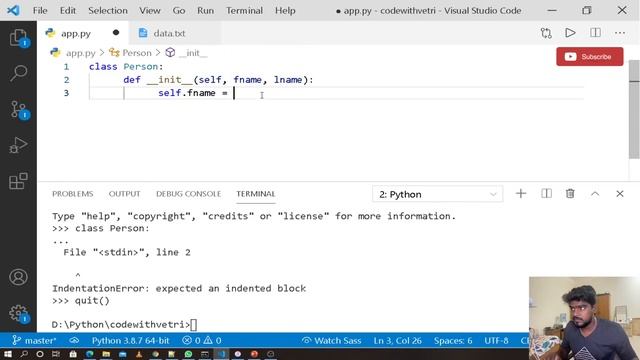Open the Manage gear icon

click(18, 313)
